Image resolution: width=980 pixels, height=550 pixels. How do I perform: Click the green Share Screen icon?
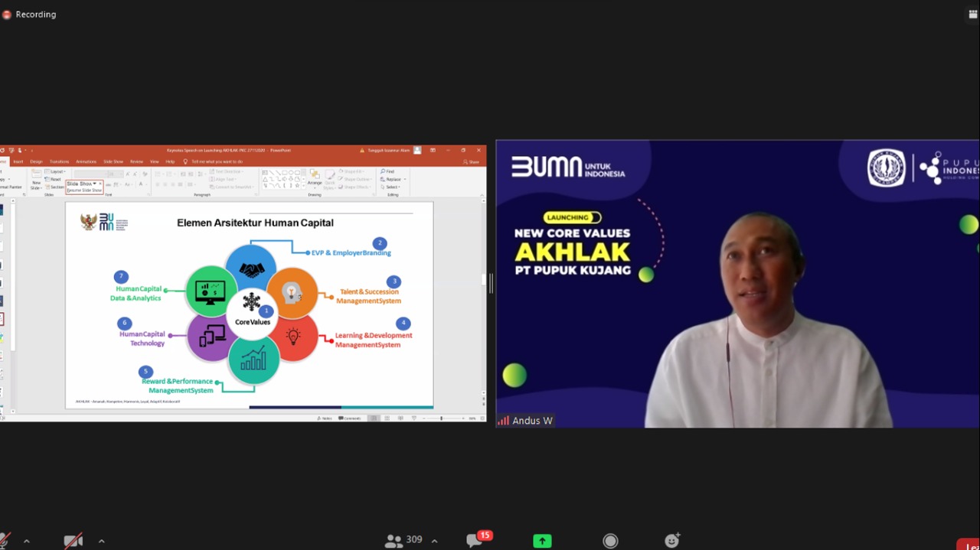(x=542, y=541)
